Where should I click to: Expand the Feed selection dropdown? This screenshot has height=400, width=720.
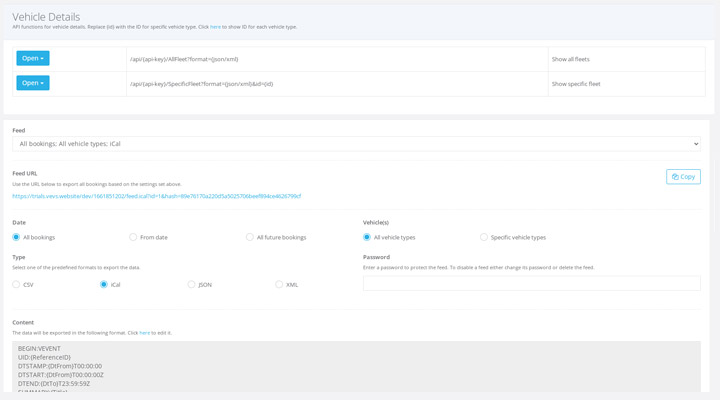pos(356,144)
